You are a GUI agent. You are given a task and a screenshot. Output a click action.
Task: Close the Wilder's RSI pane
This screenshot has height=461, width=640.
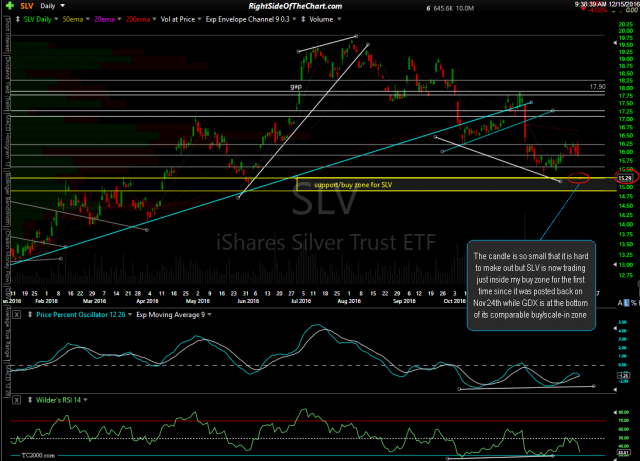[16, 400]
